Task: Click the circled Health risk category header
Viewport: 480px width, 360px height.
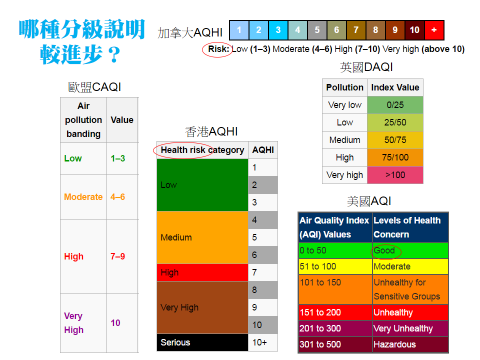Action: click(202, 150)
